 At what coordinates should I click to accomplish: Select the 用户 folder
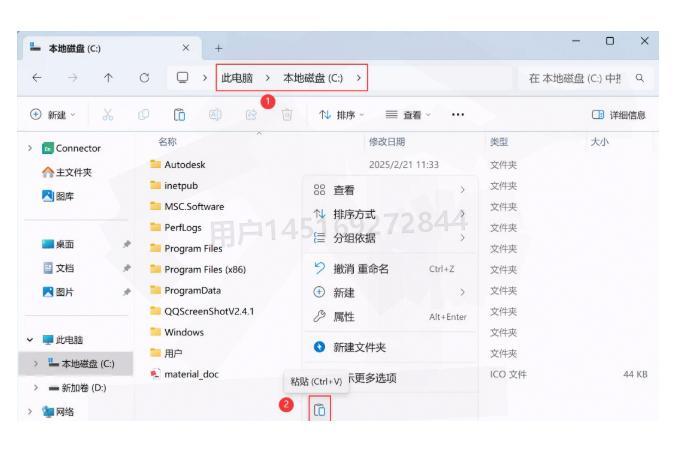click(x=166, y=353)
